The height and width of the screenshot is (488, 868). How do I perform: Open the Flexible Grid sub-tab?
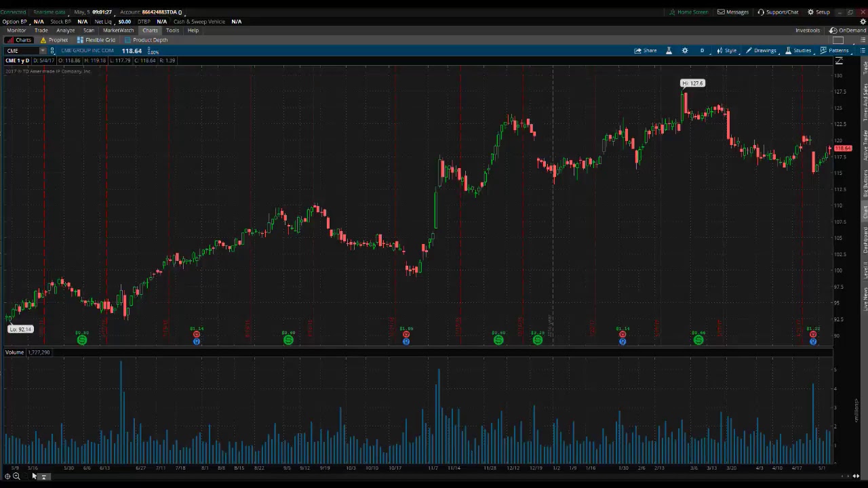pyautogui.click(x=96, y=40)
